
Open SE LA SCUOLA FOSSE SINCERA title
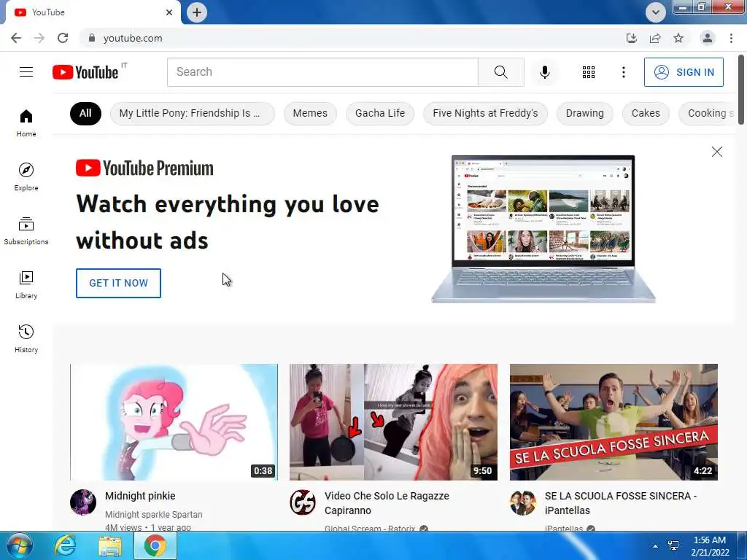point(621,503)
